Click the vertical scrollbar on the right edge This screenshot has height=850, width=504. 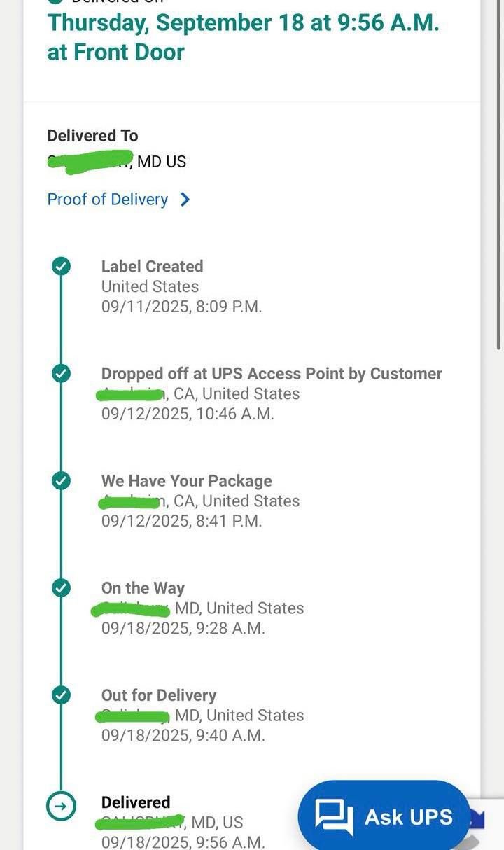tap(498, 175)
